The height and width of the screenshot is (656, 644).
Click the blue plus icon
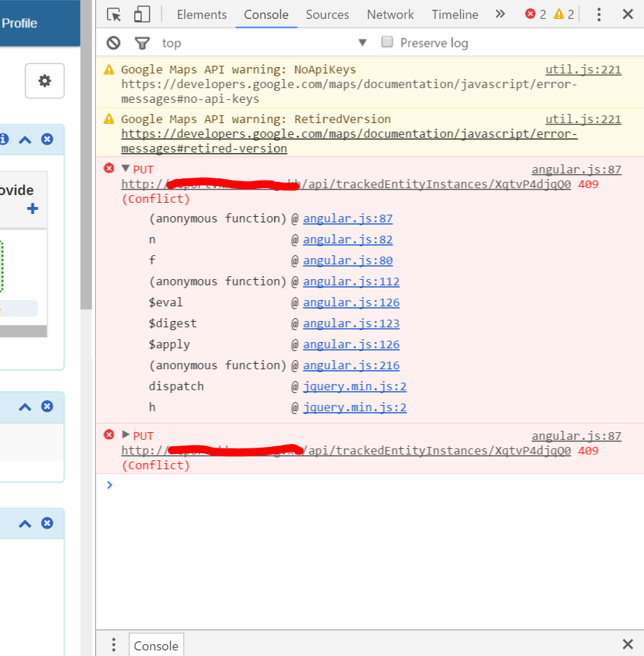32,208
